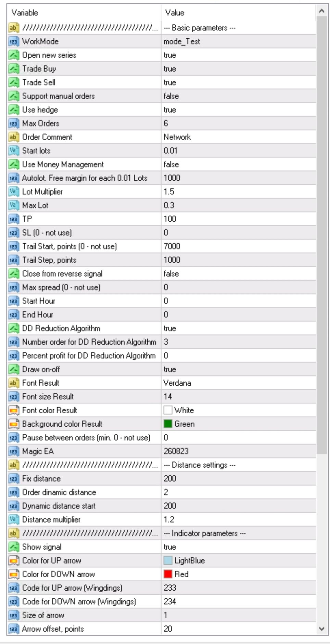Select the Distance settings section row
This screenshot has width=330, height=644.
point(162,465)
